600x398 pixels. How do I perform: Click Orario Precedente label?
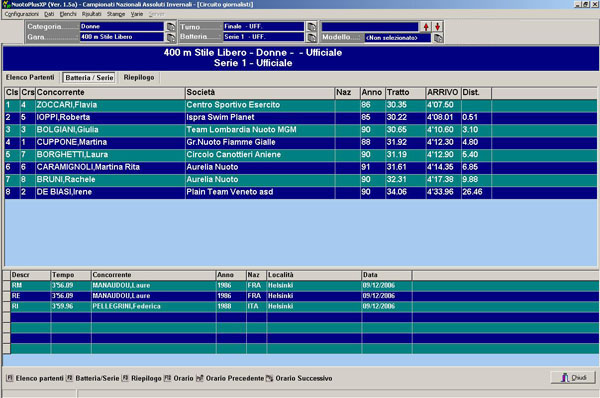(235, 378)
